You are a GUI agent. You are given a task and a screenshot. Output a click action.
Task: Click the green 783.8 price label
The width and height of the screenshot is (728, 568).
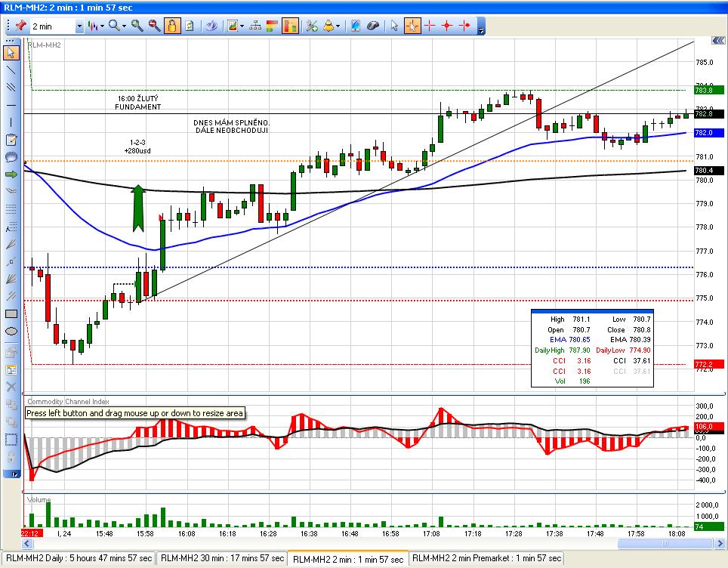pyautogui.click(x=709, y=90)
